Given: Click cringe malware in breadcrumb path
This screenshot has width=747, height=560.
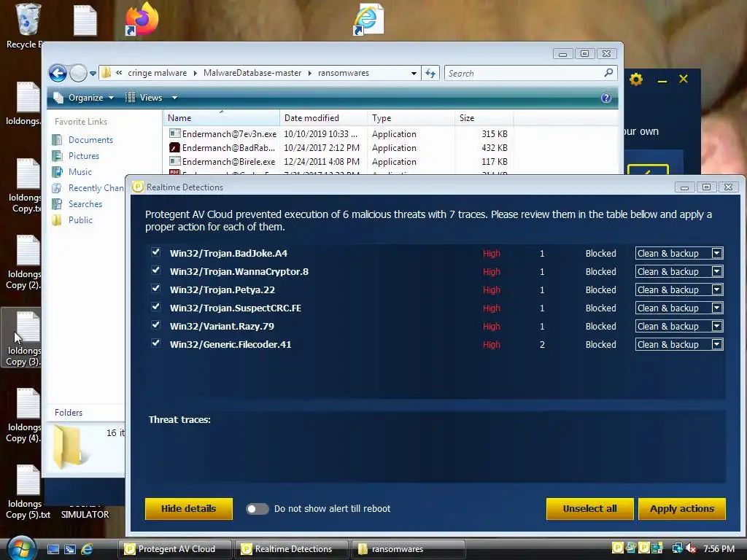Looking at the screenshot, I should (x=158, y=73).
